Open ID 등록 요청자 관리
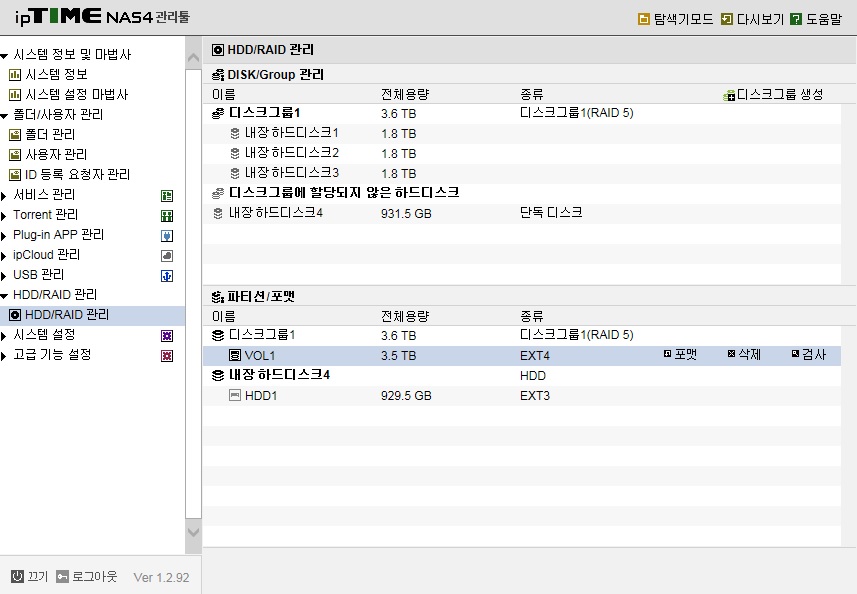 click(78, 174)
